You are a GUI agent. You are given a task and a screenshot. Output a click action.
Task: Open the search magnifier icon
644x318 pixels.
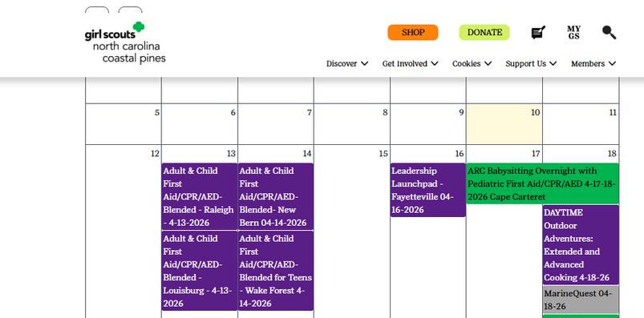coord(609,32)
